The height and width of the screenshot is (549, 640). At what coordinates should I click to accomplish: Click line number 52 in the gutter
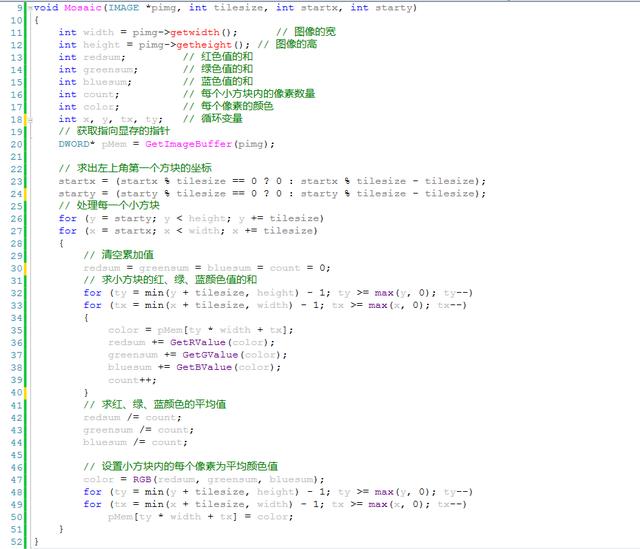coord(16,542)
